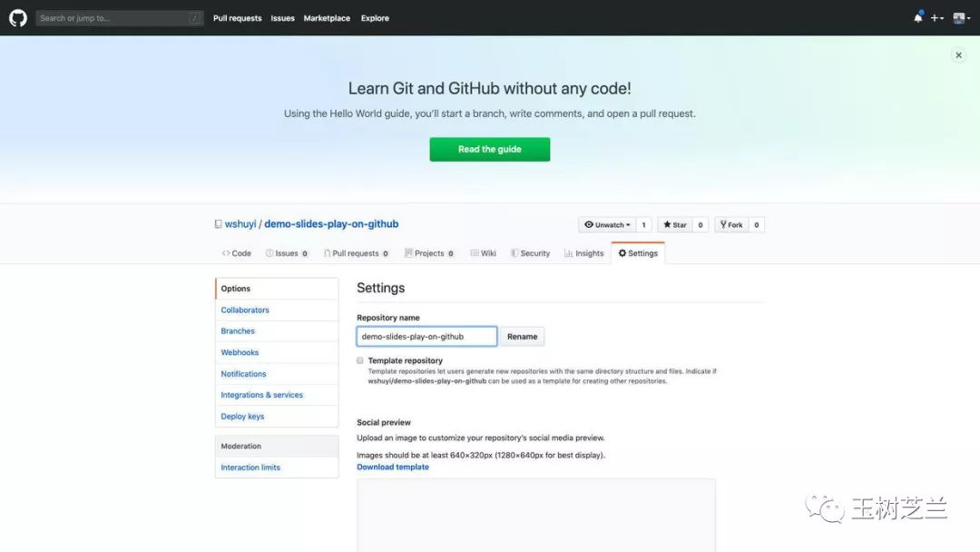
Task: Star the repository
Action: tap(675, 225)
